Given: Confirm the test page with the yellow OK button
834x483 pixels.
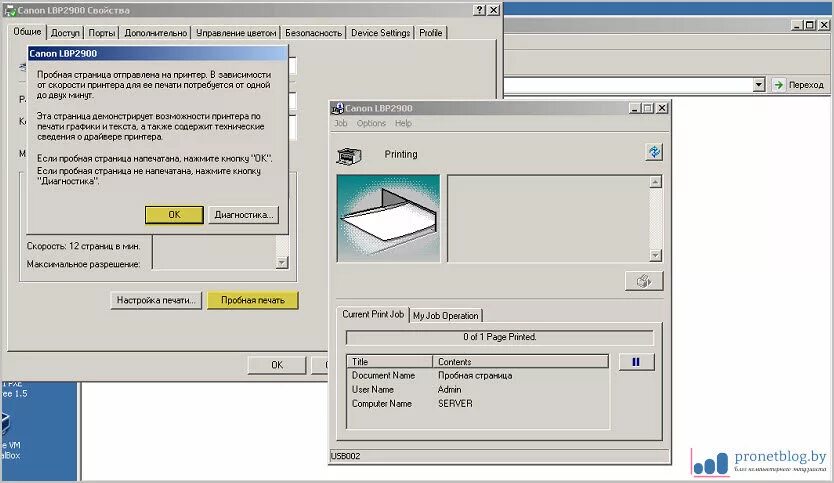Looking at the screenshot, I should pyautogui.click(x=174, y=214).
